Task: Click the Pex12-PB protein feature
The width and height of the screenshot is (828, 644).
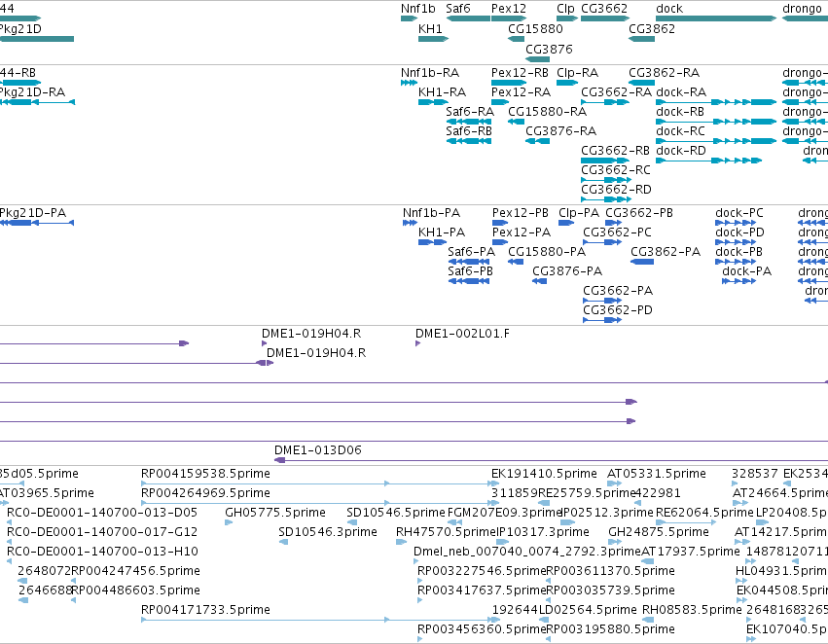Action: point(500,223)
